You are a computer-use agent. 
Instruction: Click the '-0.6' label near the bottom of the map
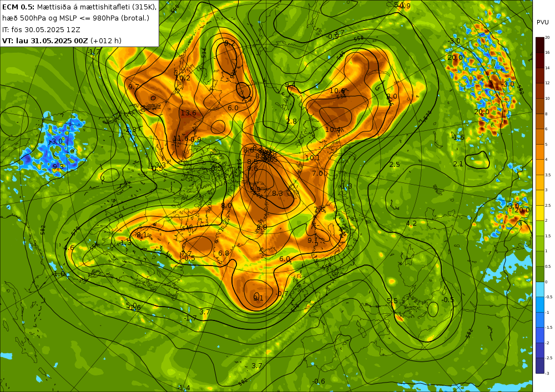(x=319, y=381)
